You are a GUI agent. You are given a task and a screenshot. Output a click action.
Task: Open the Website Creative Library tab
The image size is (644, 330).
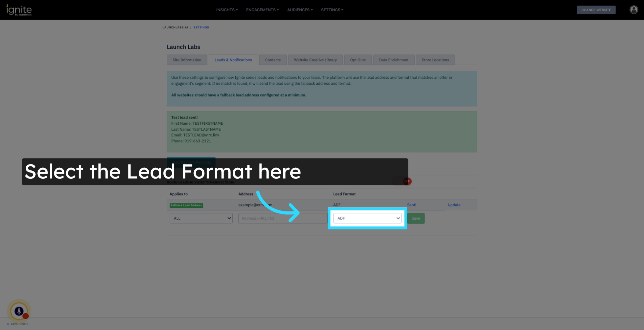point(315,60)
